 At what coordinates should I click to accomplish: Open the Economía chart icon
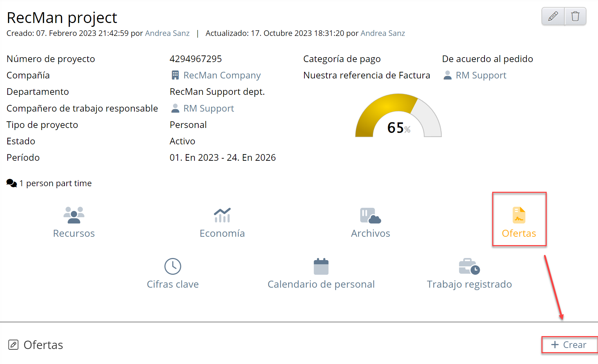pyautogui.click(x=222, y=215)
